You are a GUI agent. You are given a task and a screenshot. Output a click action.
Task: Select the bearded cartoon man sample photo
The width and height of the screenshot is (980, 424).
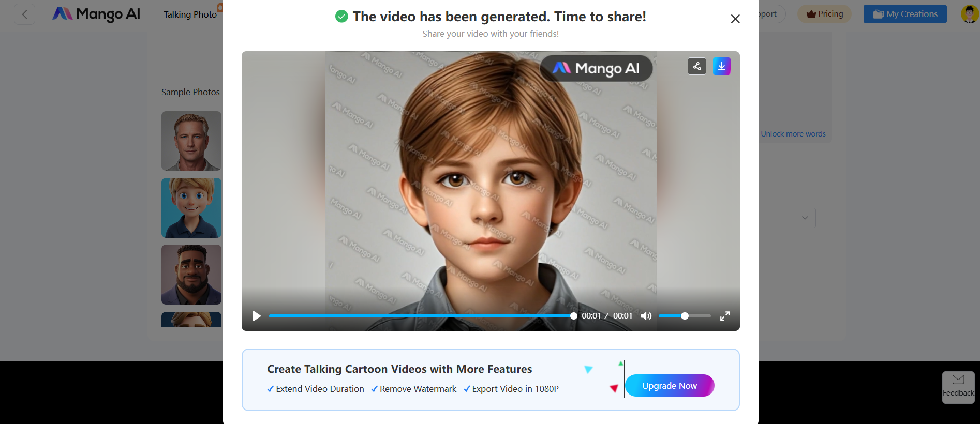[191, 275]
